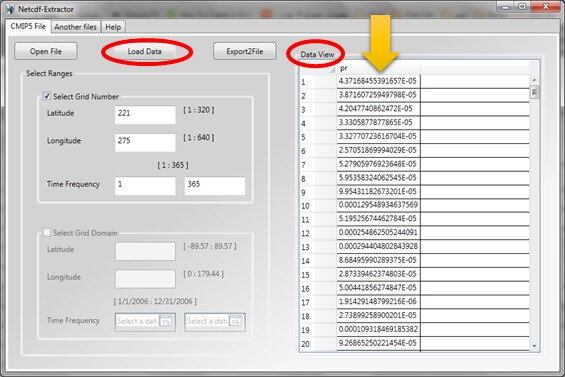This screenshot has height=377, width=565.
Task: Select cell 9.26865250221454E-05 in row 20
Action: [378, 343]
